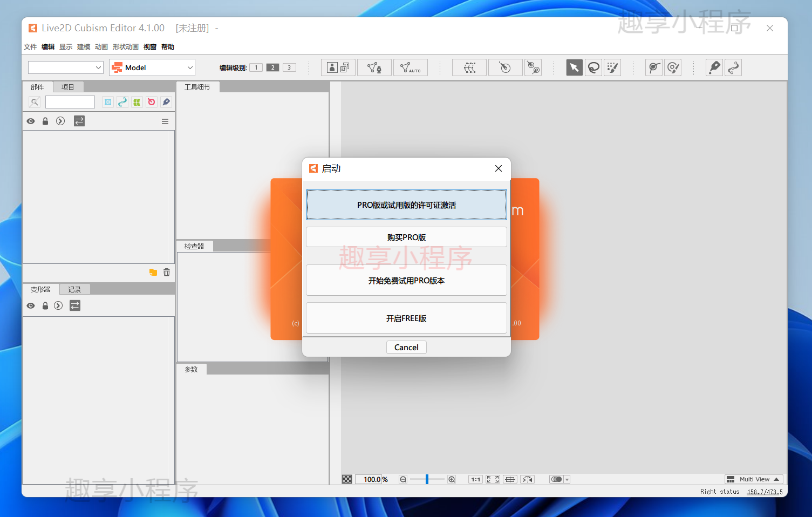This screenshot has width=812, height=517.
Task: Click the texture atlas edit toolbar icon
Action: tap(338, 67)
